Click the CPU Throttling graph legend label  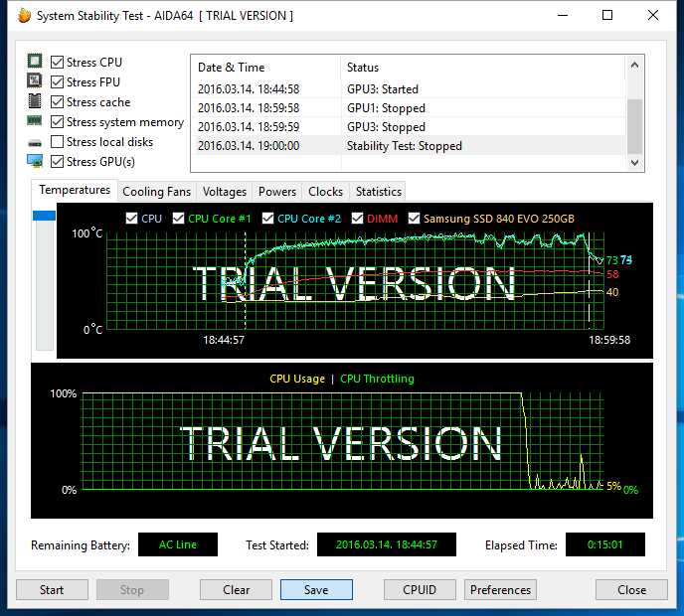coord(378,379)
